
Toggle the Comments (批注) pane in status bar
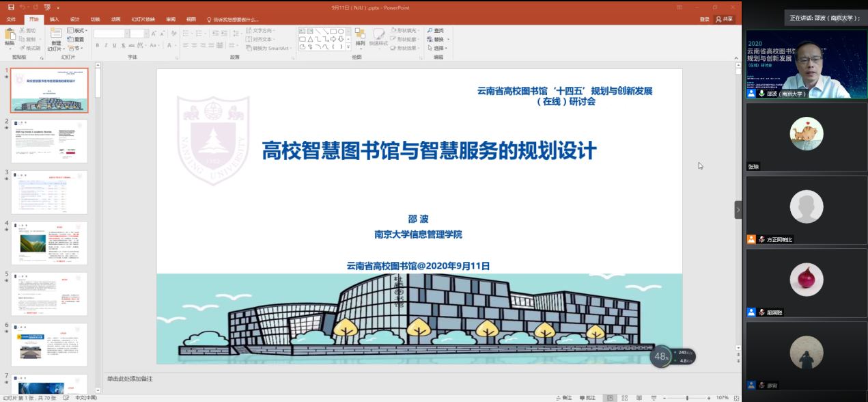tap(587, 398)
